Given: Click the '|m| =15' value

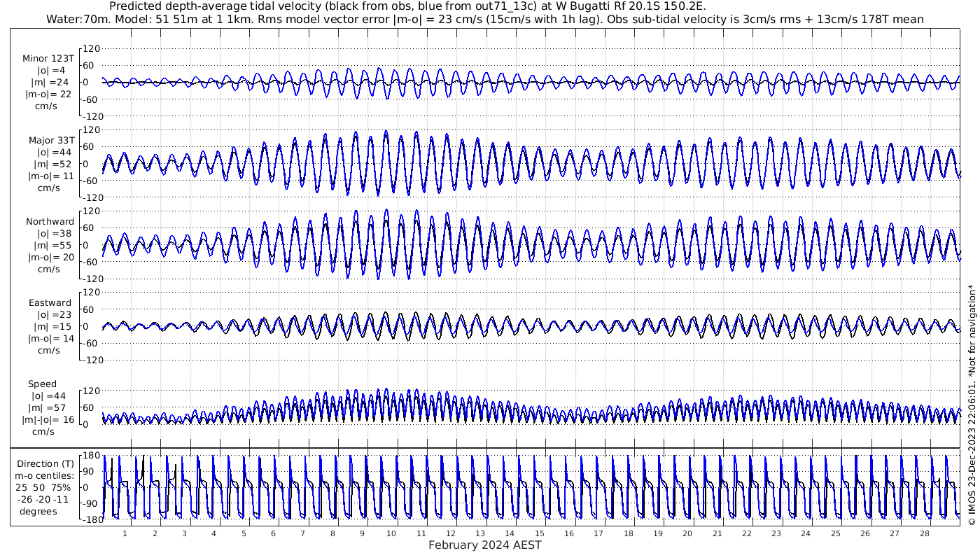Looking at the screenshot, I should [x=48, y=327].
